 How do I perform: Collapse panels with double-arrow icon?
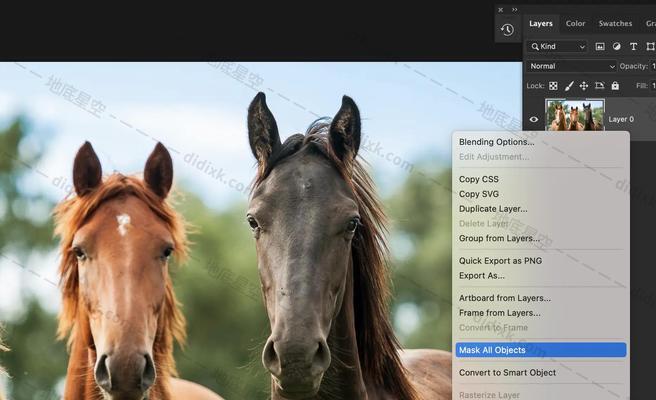[515, 10]
